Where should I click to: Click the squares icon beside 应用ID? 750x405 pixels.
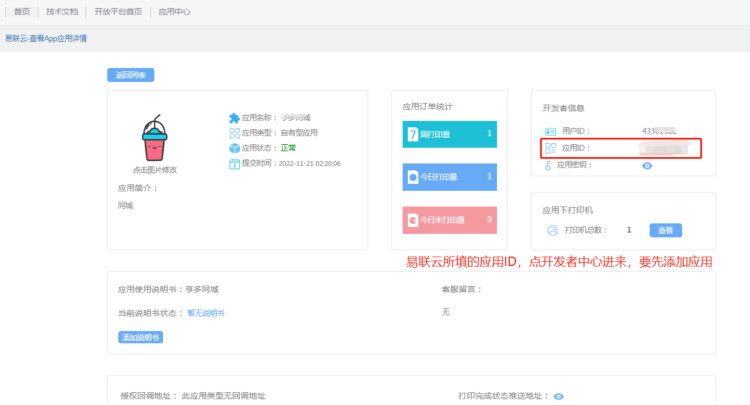(549, 148)
